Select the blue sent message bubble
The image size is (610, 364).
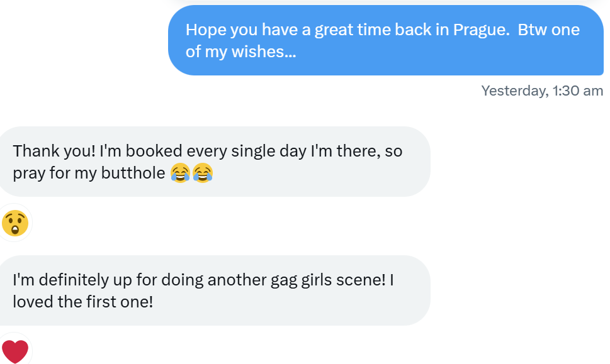[385, 40]
